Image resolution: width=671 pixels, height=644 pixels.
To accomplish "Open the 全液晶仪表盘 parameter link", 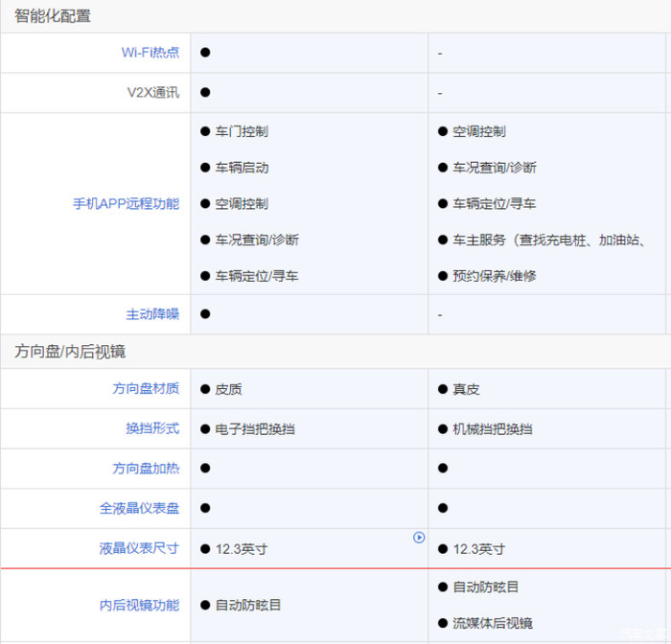I will [x=139, y=509].
